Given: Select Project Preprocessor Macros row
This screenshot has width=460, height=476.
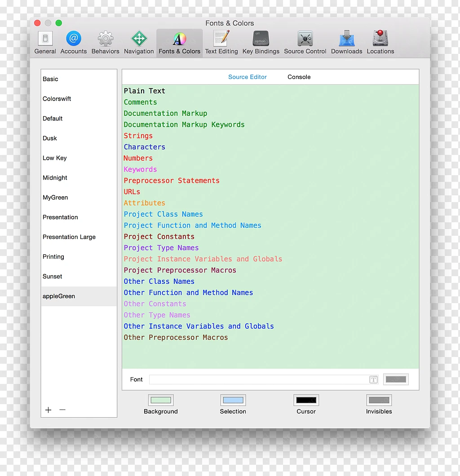Looking at the screenshot, I should [x=270, y=270].
